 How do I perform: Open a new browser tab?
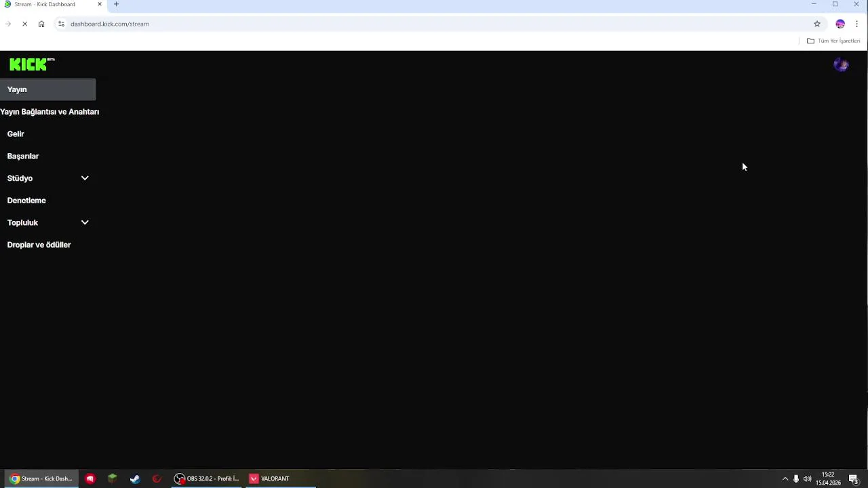tap(116, 4)
